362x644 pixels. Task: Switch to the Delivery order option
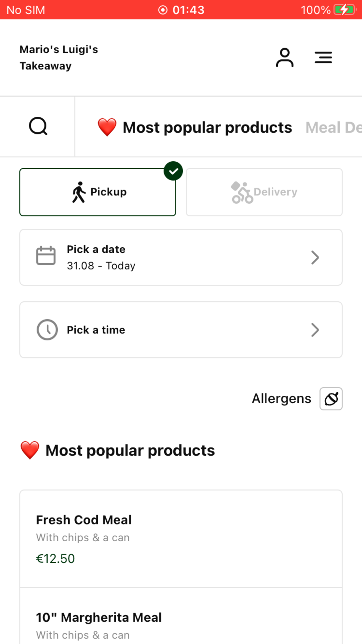(264, 192)
